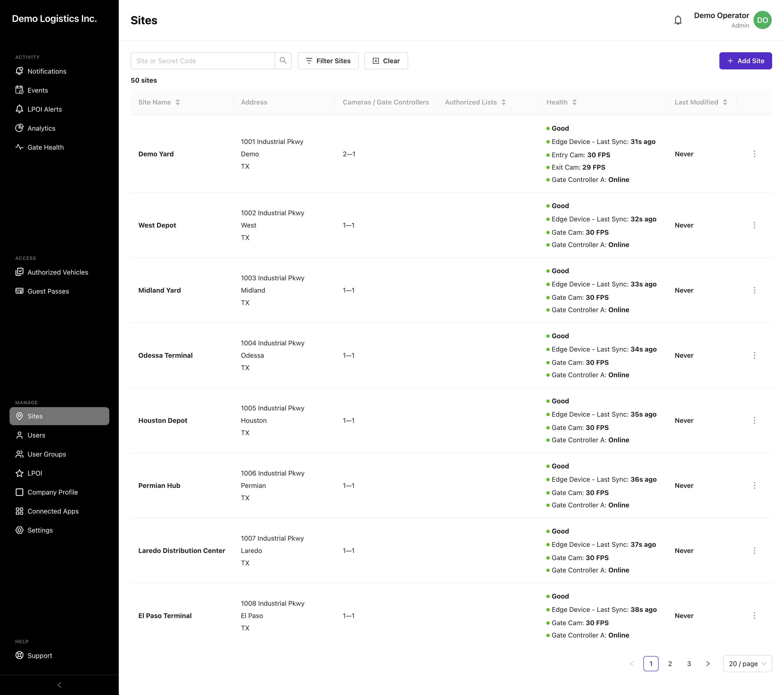
Task: Open Guest Passes page
Action: click(59, 291)
